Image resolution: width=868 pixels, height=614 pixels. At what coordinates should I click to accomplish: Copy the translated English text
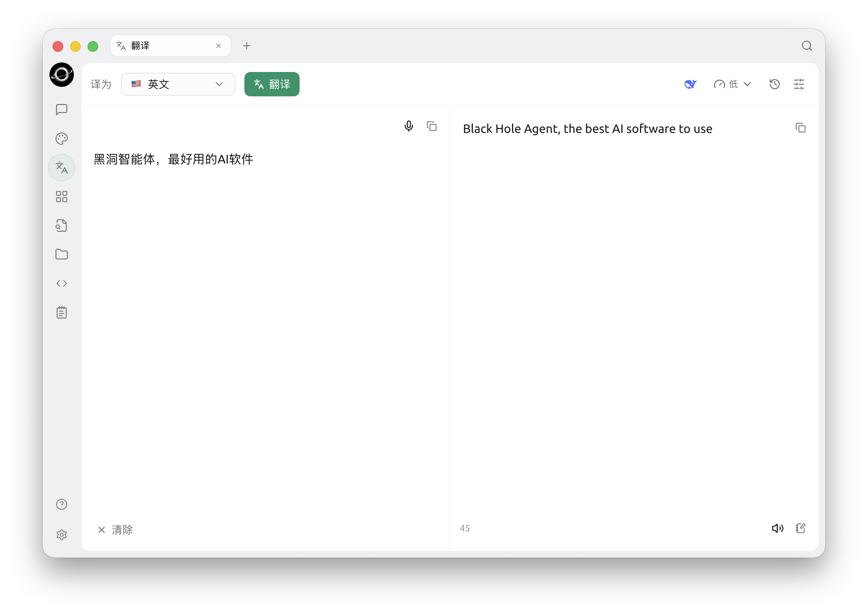click(801, 128)
